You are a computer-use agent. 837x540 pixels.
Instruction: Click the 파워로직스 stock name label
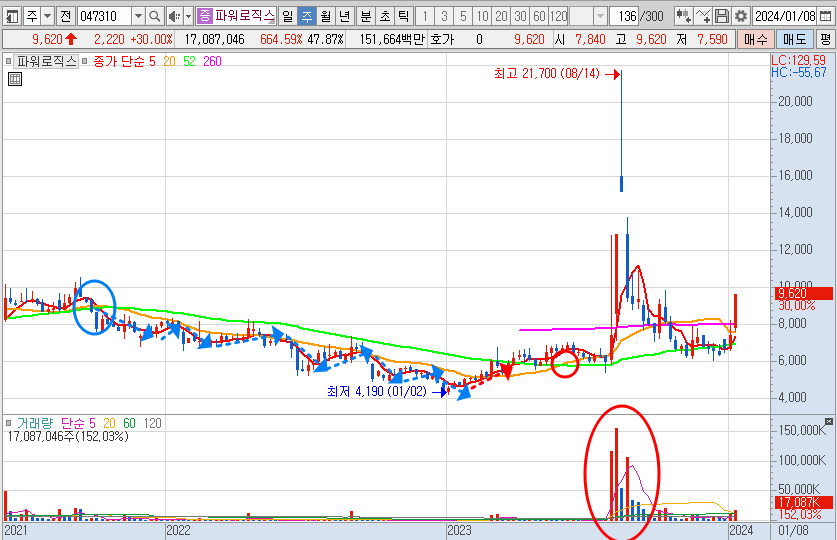tap(244, 16)
